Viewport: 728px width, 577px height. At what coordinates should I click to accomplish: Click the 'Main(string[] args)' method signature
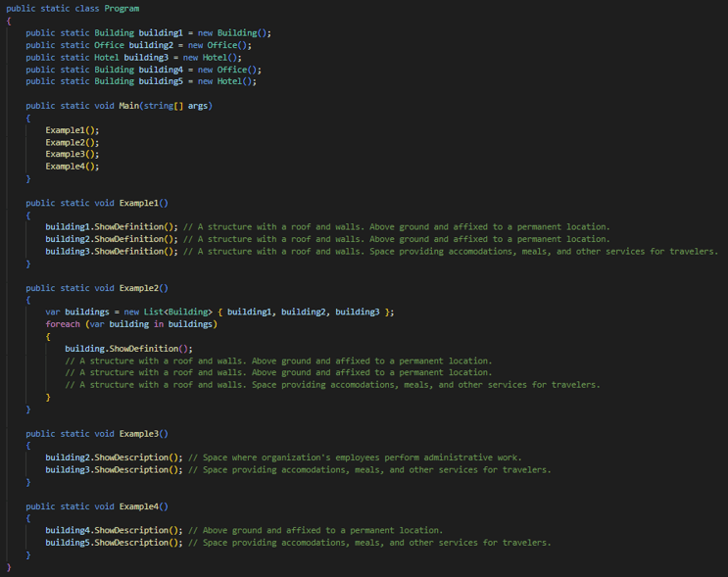(x=119, y=106)
